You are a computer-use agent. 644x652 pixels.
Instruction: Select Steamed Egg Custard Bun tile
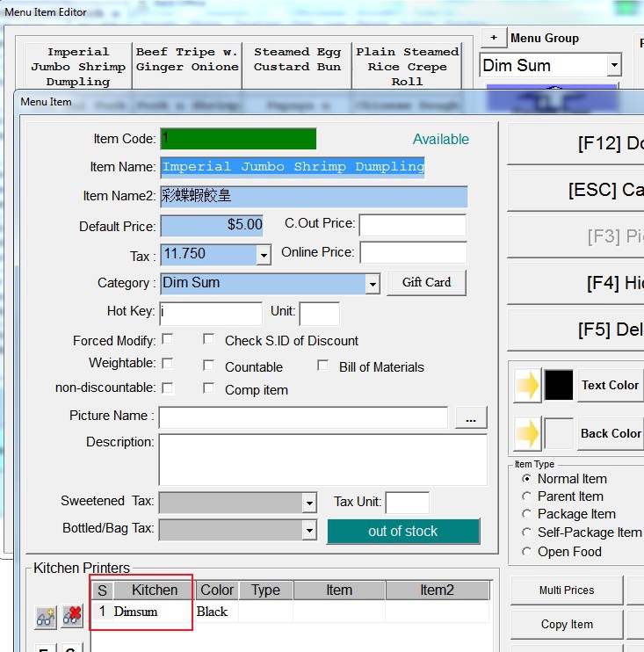297,67
